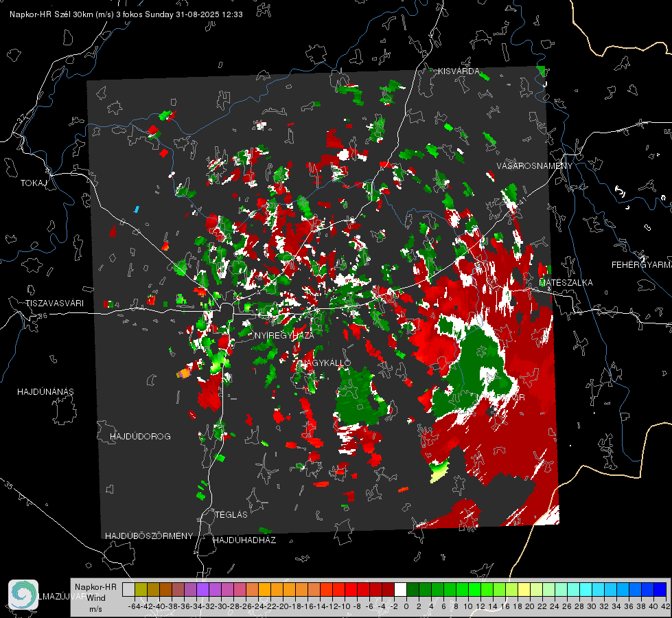This screenshot has width=672, height=618.
Task: Select the white swatch between -2 and 0
Action: (400, 590)
